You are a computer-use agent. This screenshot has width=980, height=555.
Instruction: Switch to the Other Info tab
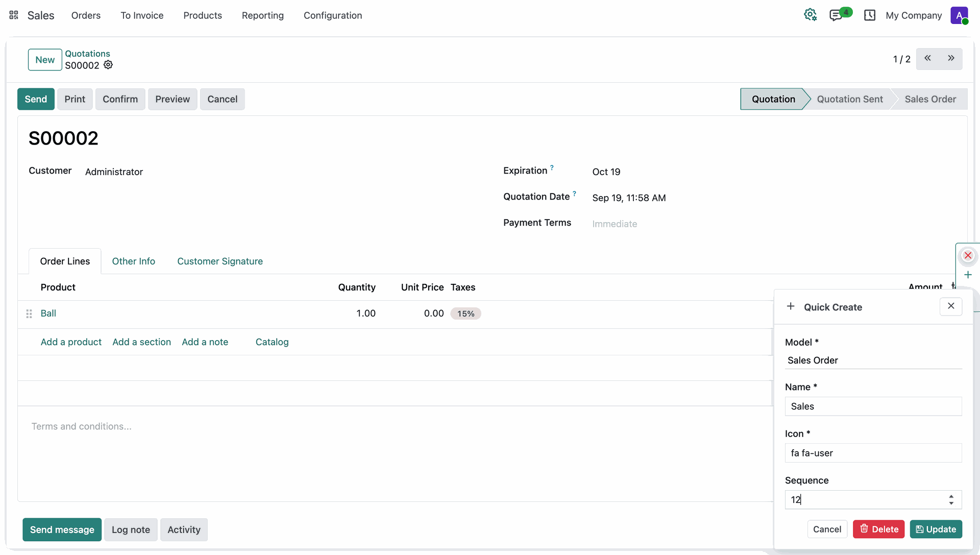click(x=133, y=261)
